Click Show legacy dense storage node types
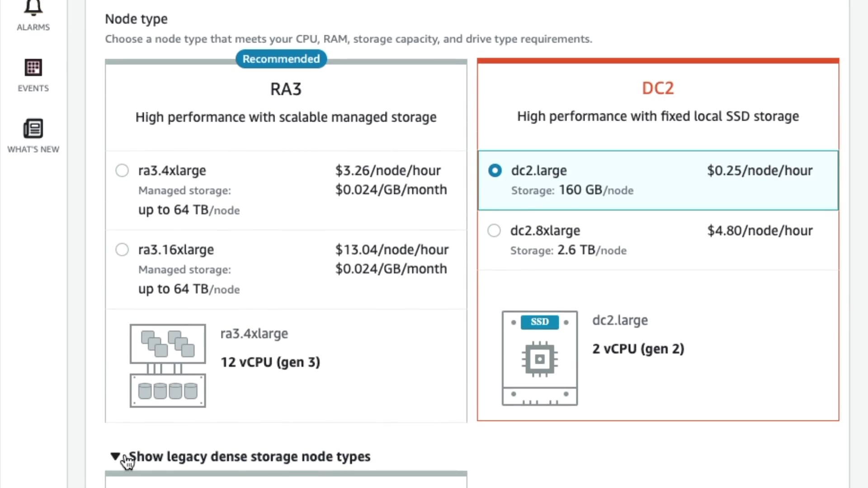The width and height of the screenshot is (868, 488). (x=250, y=456)
